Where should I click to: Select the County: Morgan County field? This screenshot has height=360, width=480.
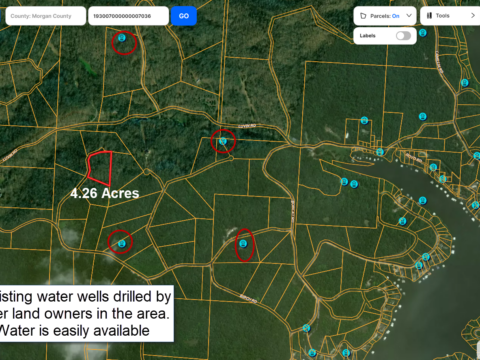pos(46,16)
